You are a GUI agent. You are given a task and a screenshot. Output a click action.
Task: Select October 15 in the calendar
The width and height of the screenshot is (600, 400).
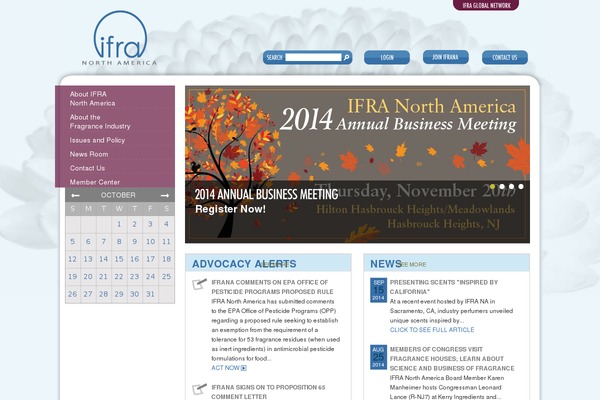point(119,260)
